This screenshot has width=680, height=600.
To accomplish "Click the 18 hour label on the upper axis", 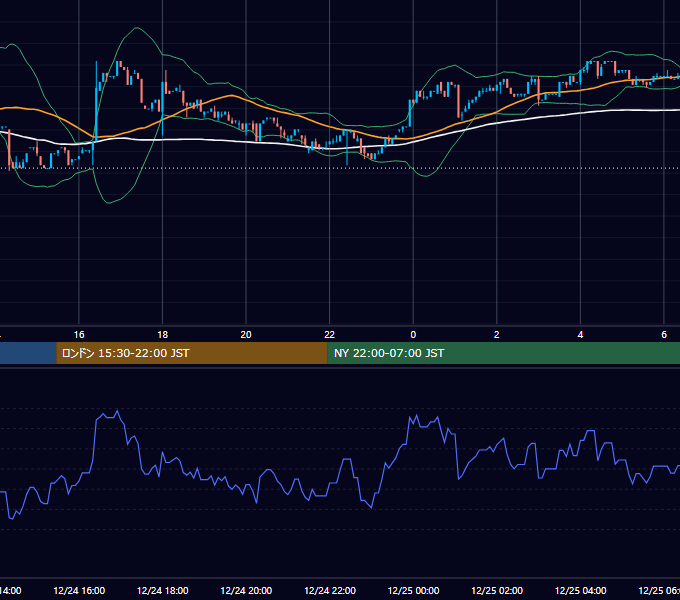I will [163, 335].
